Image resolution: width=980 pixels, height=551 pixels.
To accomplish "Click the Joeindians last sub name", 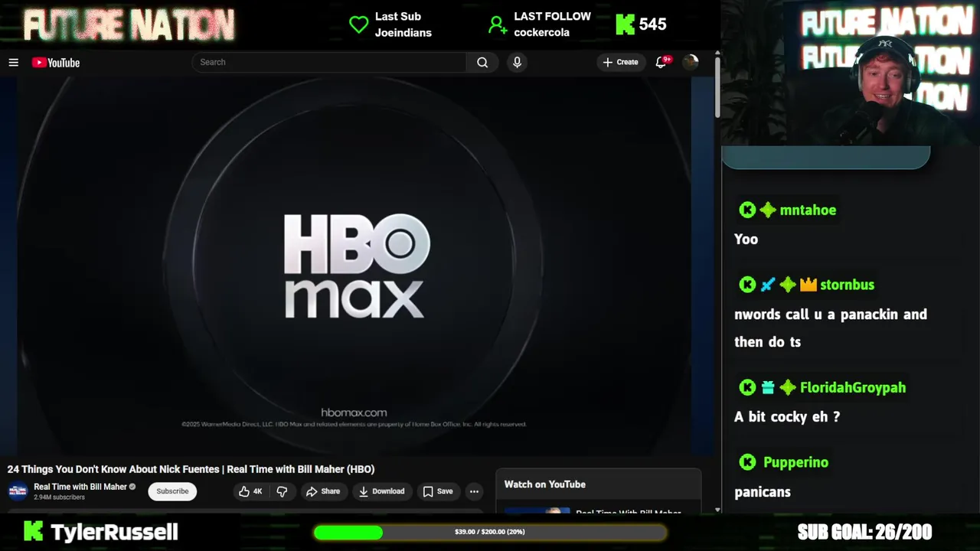I will pyautogui.click(x=403, y=33).
